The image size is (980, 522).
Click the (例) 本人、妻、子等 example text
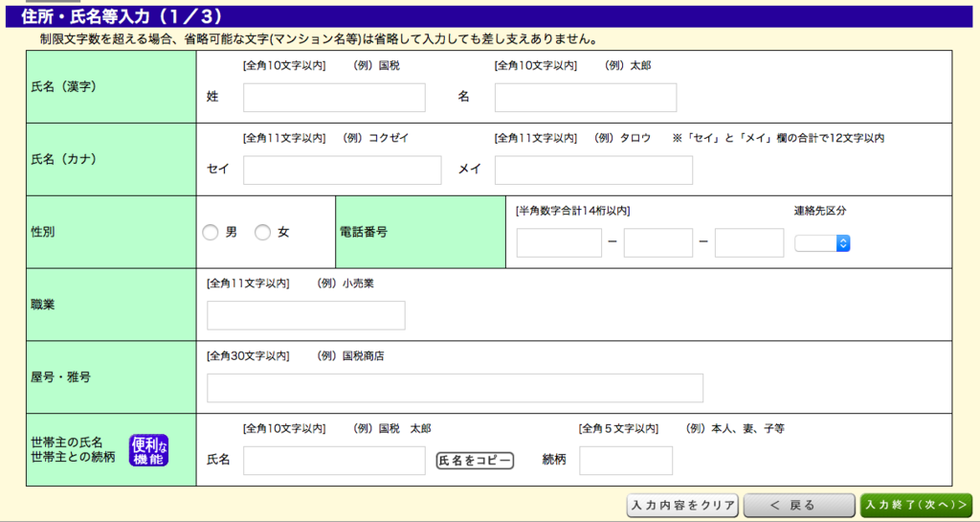[x=735, y=428]
